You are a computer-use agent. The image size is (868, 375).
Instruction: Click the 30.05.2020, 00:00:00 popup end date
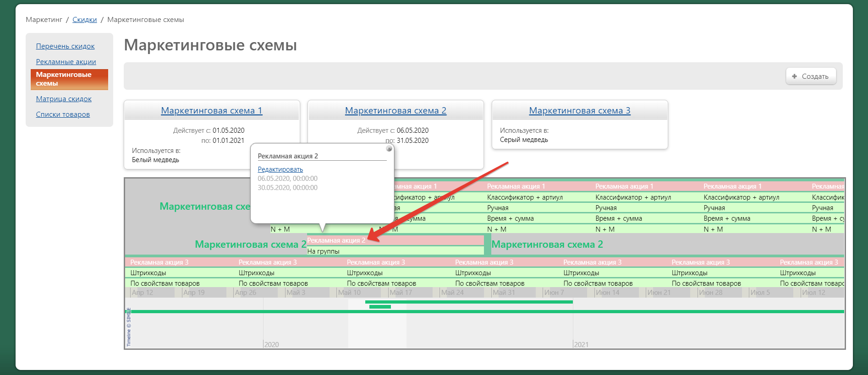(287, 188)
